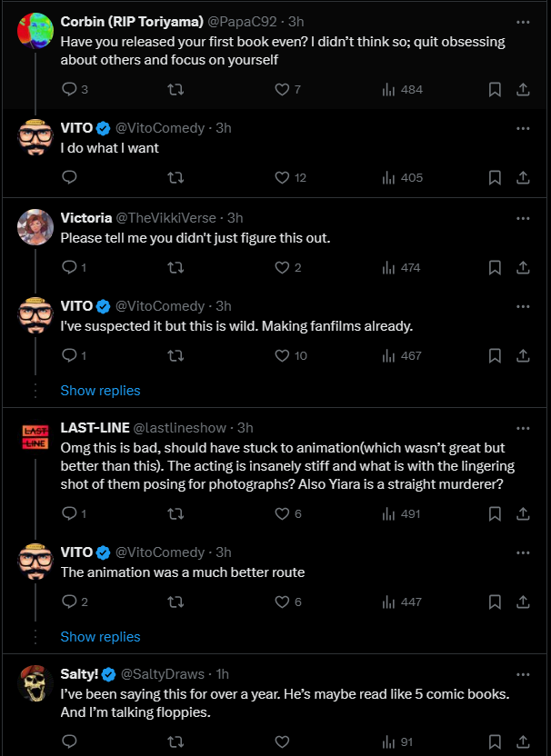This screenshot has width=551, height=756.
Task: Reply to Salty!'s tweet
Action: pos(69,741)
